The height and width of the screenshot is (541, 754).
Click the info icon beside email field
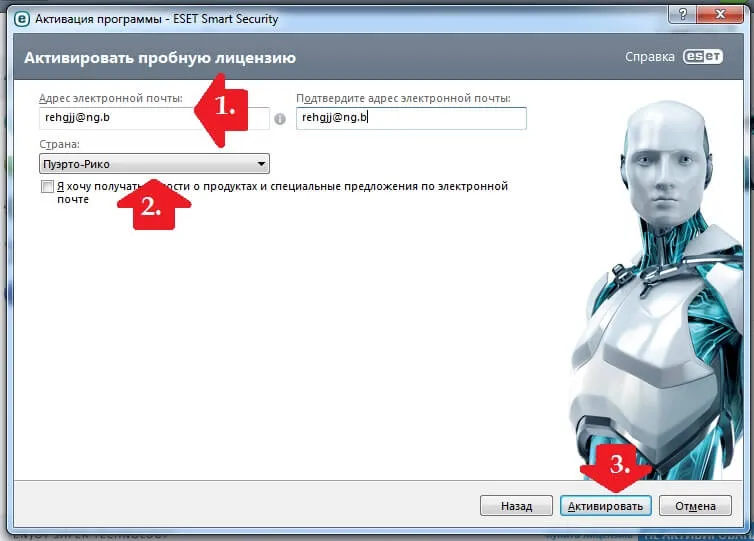pos(280,119)
